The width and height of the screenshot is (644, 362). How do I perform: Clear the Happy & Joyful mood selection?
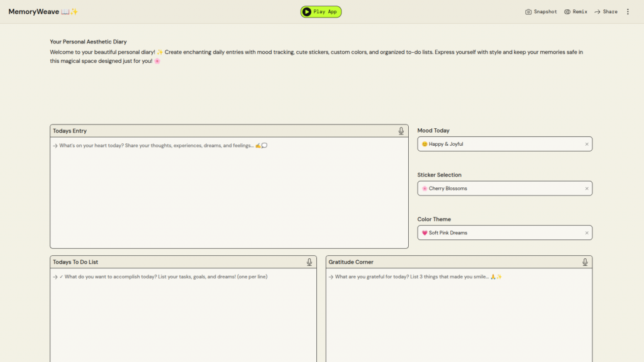click(x=587, y=144)
